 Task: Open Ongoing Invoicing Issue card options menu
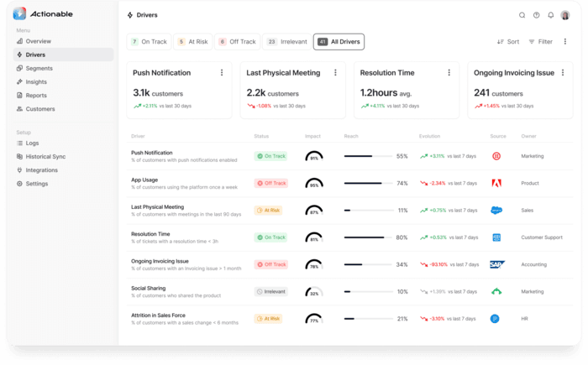[x=563, y=73]
